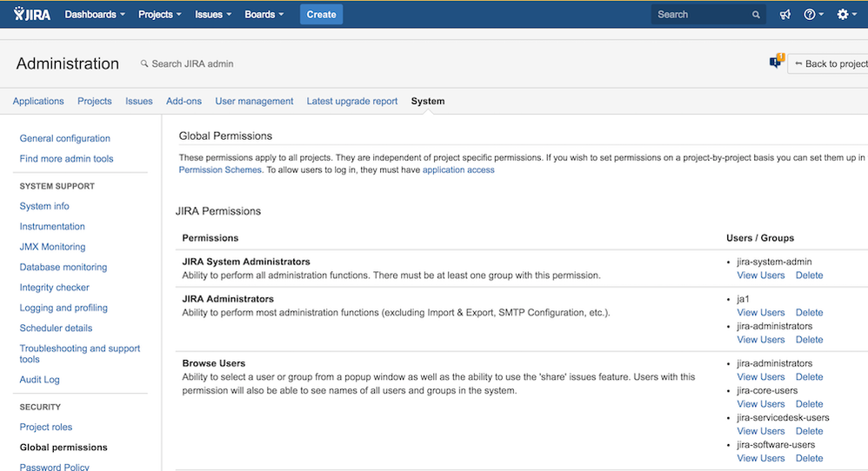Screen dimensions: 868x471
Task: Open Troubleshooting and support tools
Action: coord(80,354)
